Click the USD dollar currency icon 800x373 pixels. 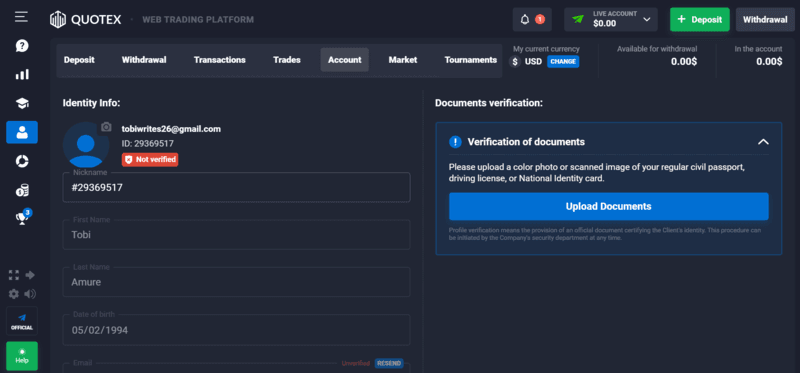pyautogui.click(x=515, y=62)
